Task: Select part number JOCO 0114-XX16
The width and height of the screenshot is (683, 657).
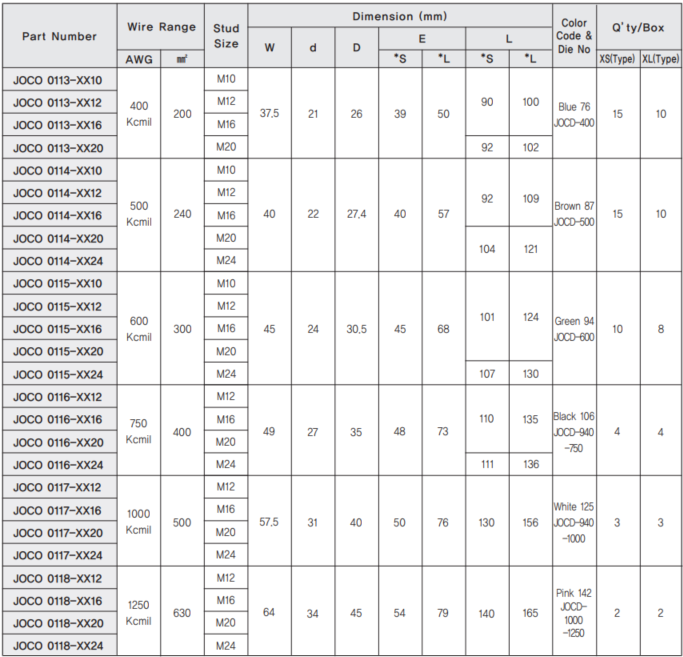Action: click(x=60, y=216)
